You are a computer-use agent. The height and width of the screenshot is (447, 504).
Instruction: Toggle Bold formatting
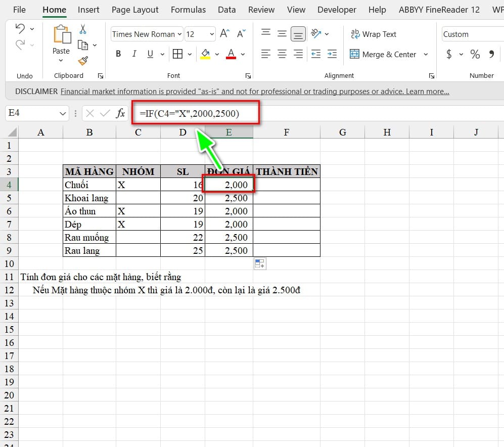click(118, 54)
